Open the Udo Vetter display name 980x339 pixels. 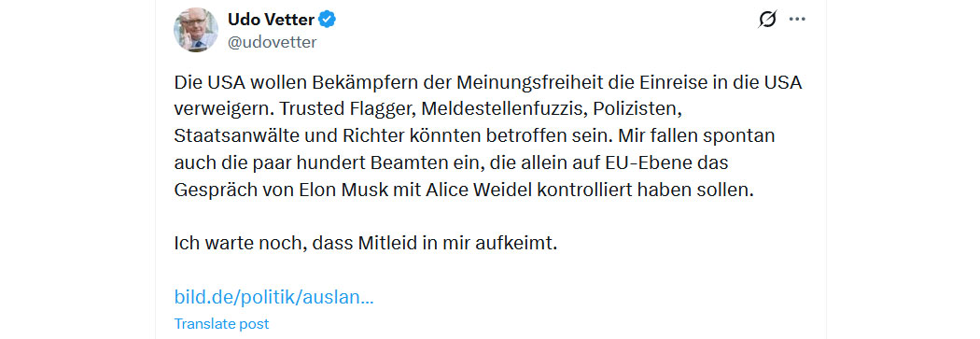(271, 20)
